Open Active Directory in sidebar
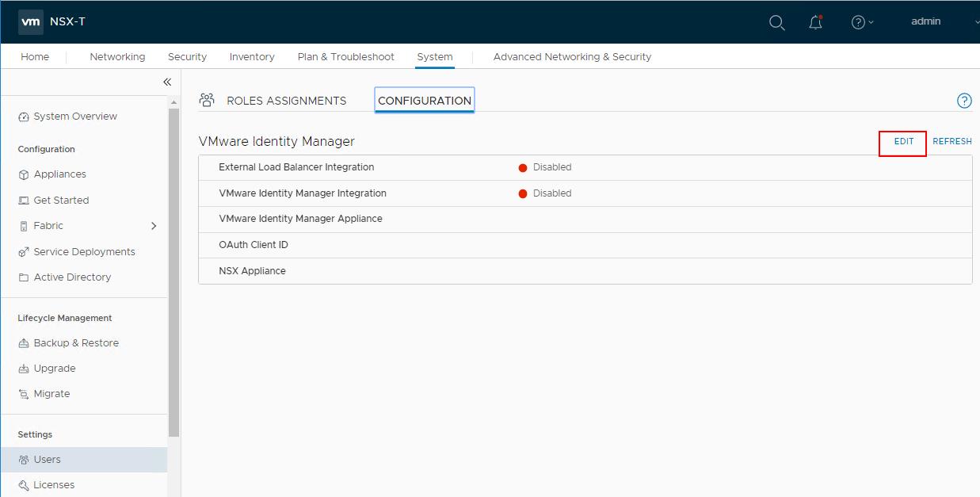This screenshot has width=980, height=497. [x=72, y=277]
